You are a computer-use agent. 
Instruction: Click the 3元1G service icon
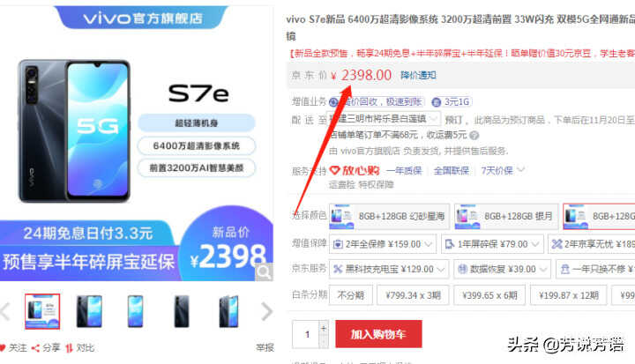pos(436,102)
